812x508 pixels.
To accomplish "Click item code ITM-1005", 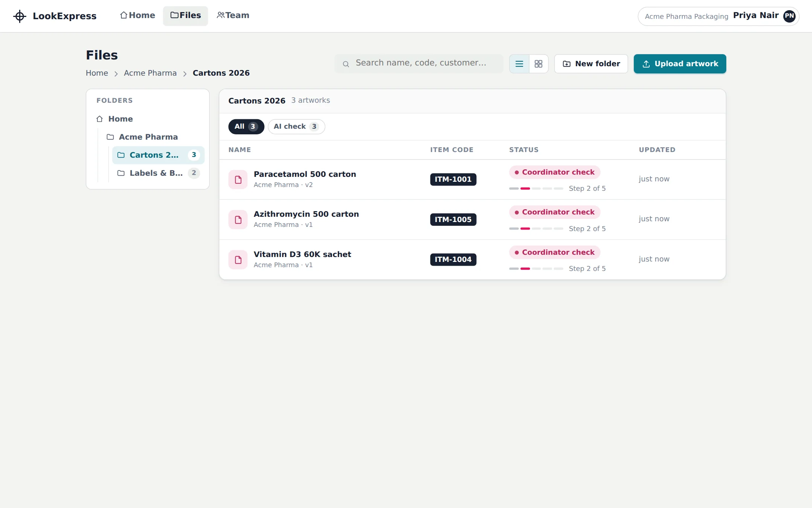I will [453, 219].
